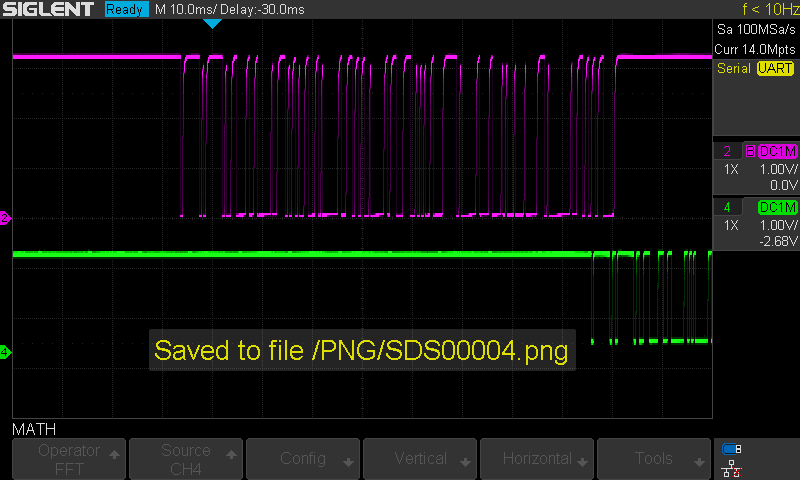Image resolution: width=800 pixels, height=480 pixels.
Task: Click the magenta channel 2 number label
Action: (727, 151)
